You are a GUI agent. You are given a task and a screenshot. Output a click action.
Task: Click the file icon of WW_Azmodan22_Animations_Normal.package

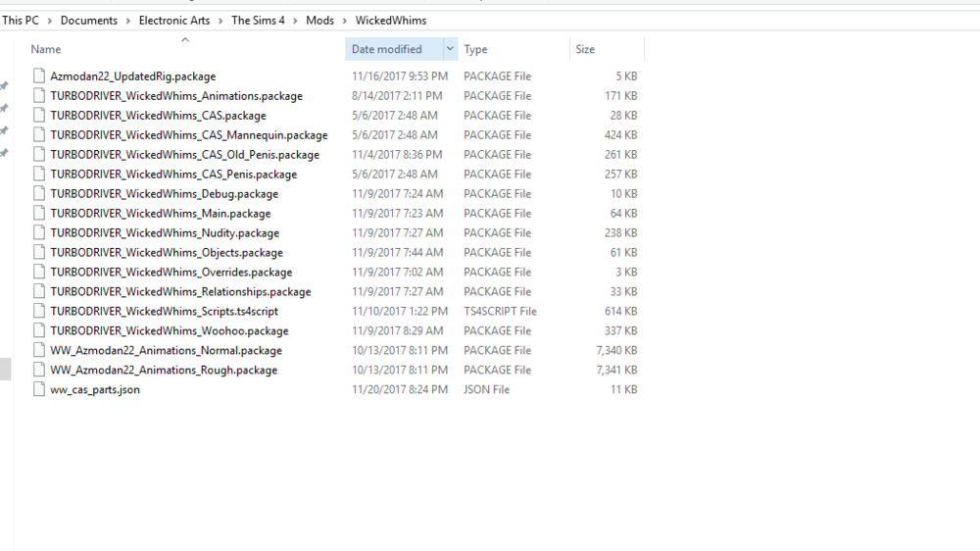[x=39, y=350]
